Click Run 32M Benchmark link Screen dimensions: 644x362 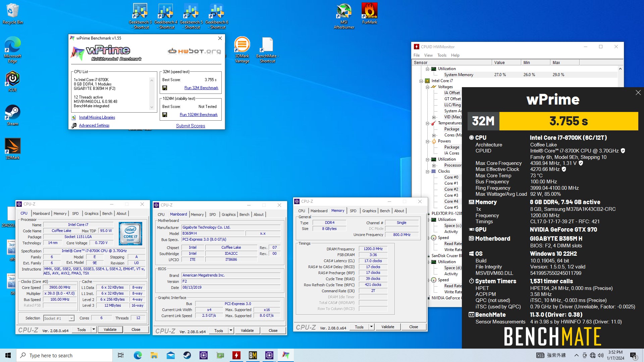(201, 88)
